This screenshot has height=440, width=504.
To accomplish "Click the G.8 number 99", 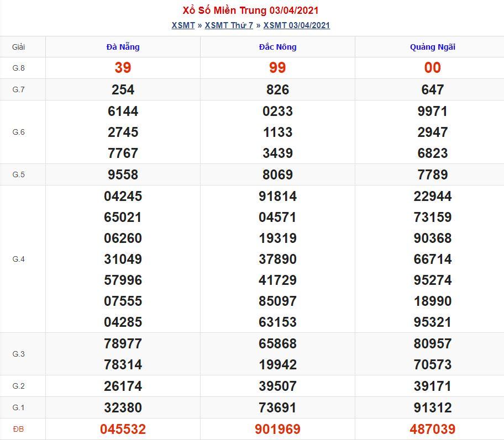I will (278, 68).
